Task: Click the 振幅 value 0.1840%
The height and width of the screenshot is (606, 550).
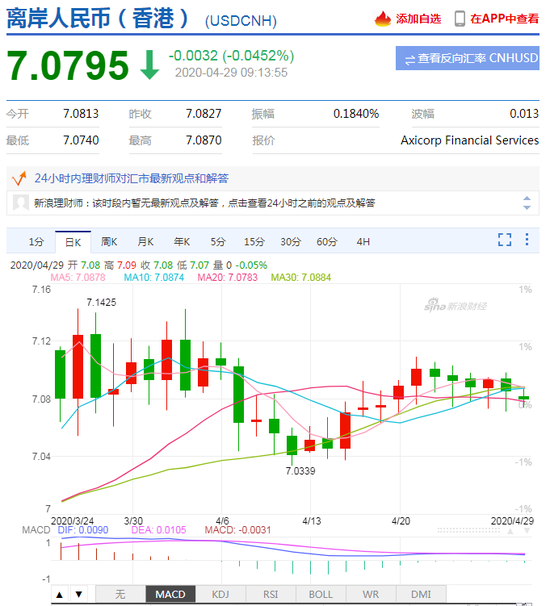Action: [356, 114]
